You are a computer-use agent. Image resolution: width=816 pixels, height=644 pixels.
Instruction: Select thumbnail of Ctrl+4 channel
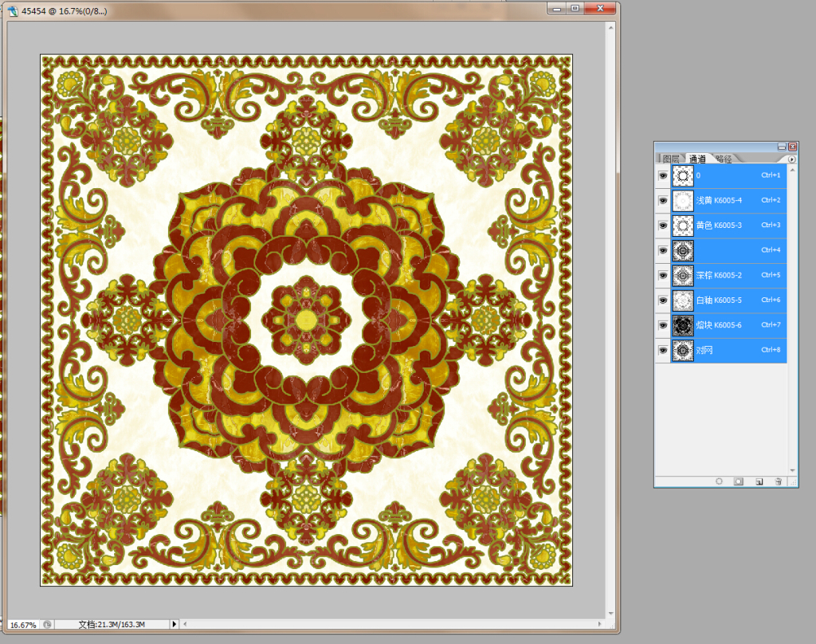(683, 250)
